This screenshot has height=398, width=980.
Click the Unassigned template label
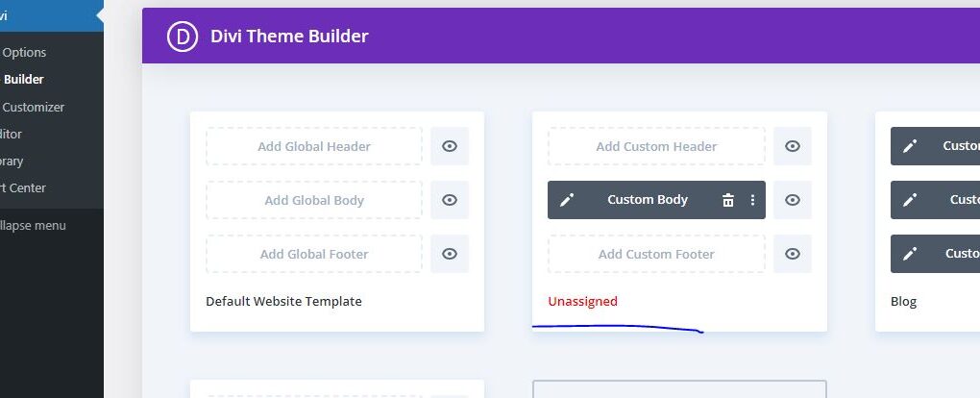582,301
